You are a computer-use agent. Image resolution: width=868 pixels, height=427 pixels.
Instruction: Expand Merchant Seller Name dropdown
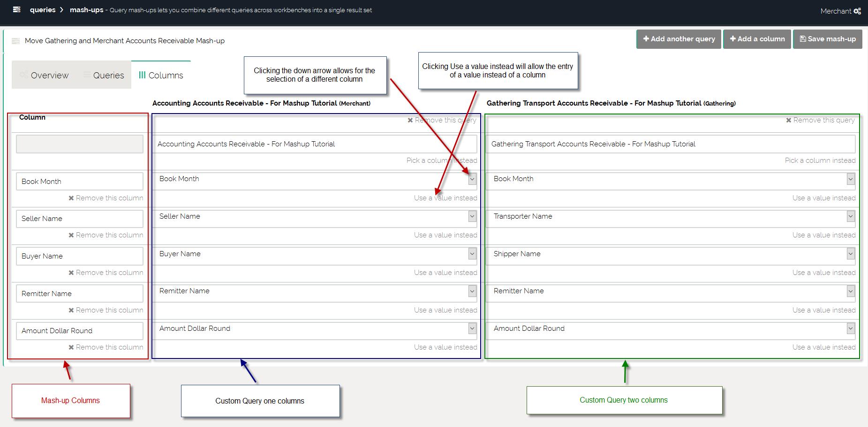click(472, 216)
